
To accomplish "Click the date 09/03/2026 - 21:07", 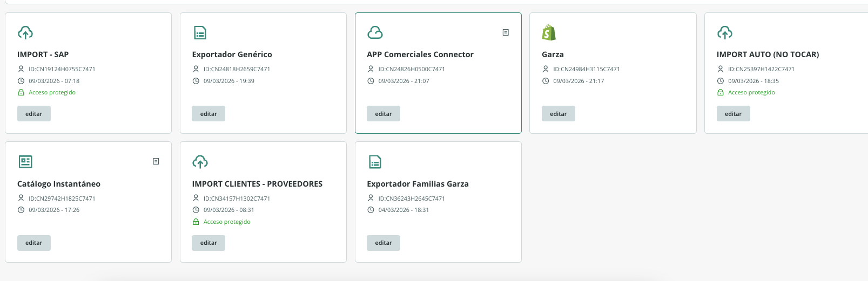I will point(404,81).
